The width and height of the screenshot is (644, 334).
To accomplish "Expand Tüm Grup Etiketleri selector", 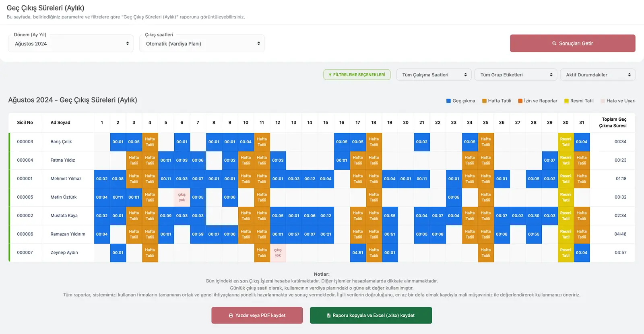I will click(x=516, y=75).
